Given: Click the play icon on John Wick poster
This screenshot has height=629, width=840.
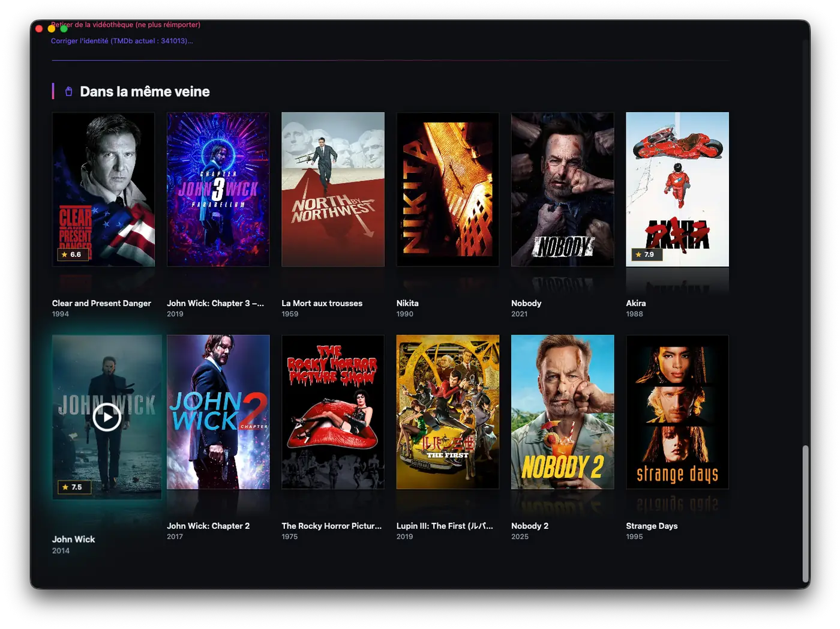Looking at the screenshot, I should tap(107, 417).
